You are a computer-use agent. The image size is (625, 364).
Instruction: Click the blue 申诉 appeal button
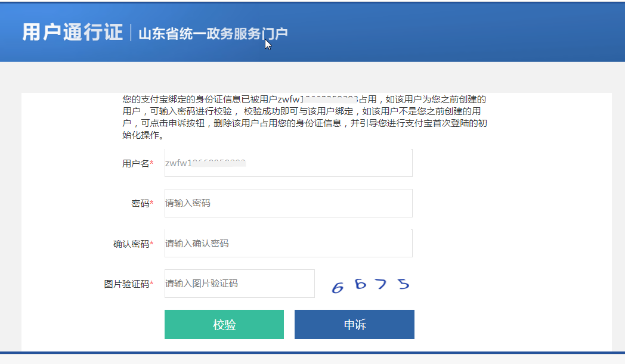[354, 324]
